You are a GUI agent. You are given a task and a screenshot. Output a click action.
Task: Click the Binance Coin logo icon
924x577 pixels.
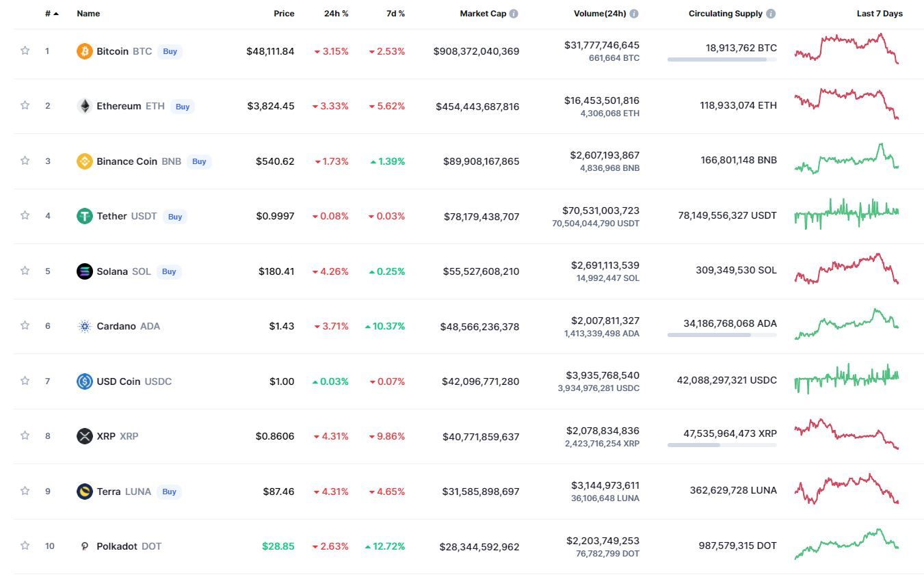(x=84, y=161)
